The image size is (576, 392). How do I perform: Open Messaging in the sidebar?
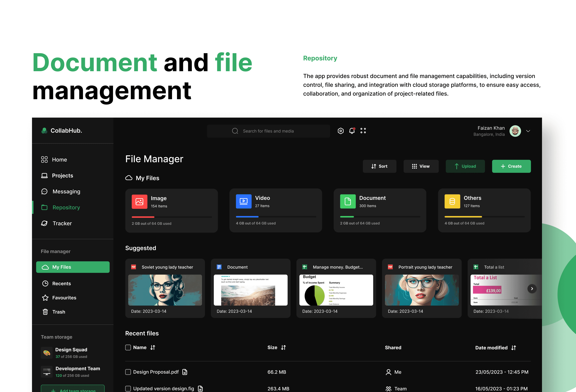[x=66, y=192]
